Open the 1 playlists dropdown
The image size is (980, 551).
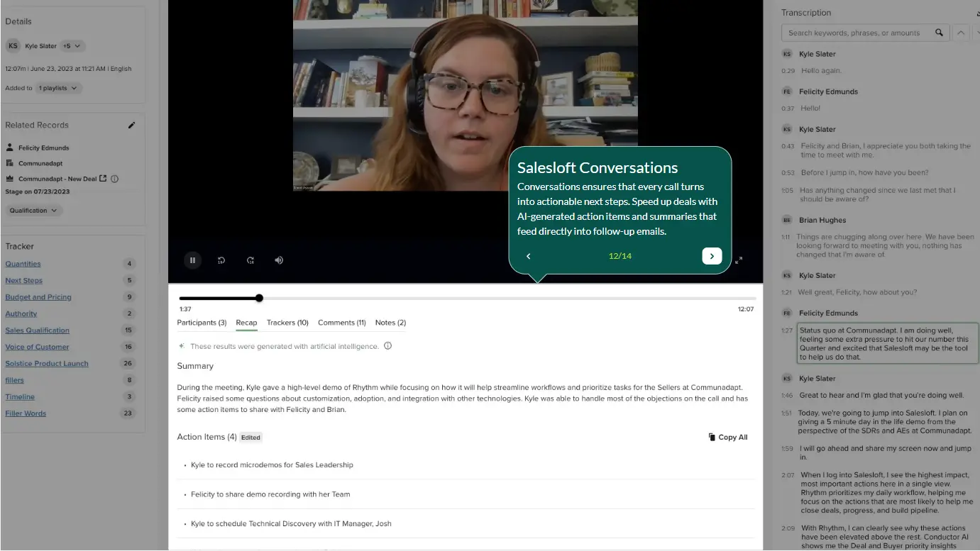click(58, 88)
